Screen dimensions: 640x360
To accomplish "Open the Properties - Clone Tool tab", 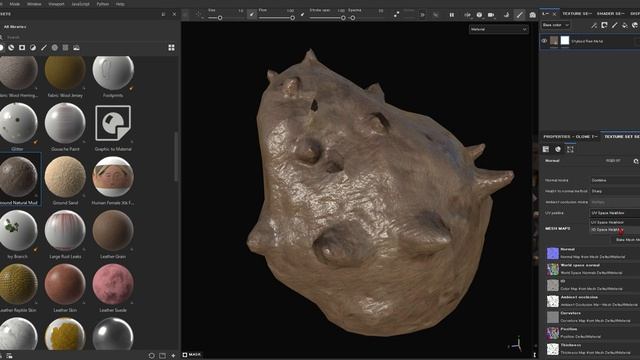I will (570, 136).
